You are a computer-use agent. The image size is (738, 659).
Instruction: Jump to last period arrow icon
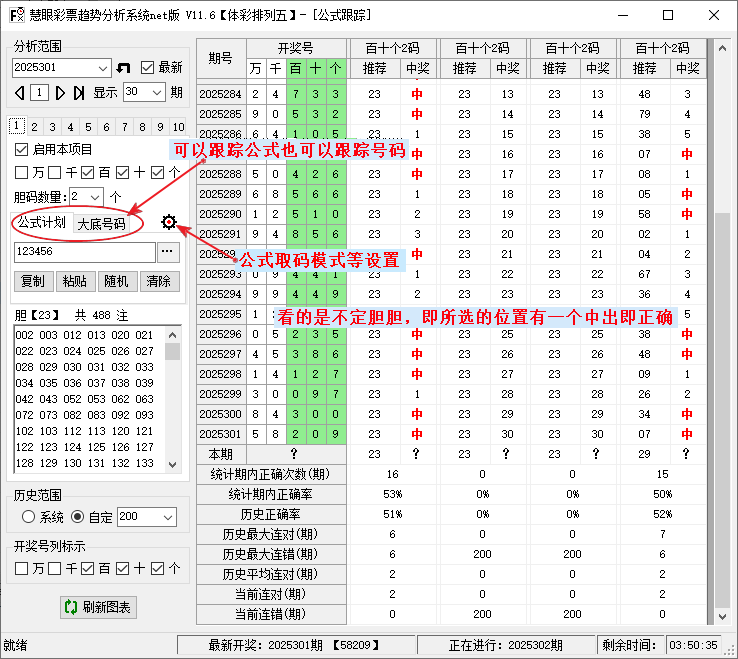point(80,92)
